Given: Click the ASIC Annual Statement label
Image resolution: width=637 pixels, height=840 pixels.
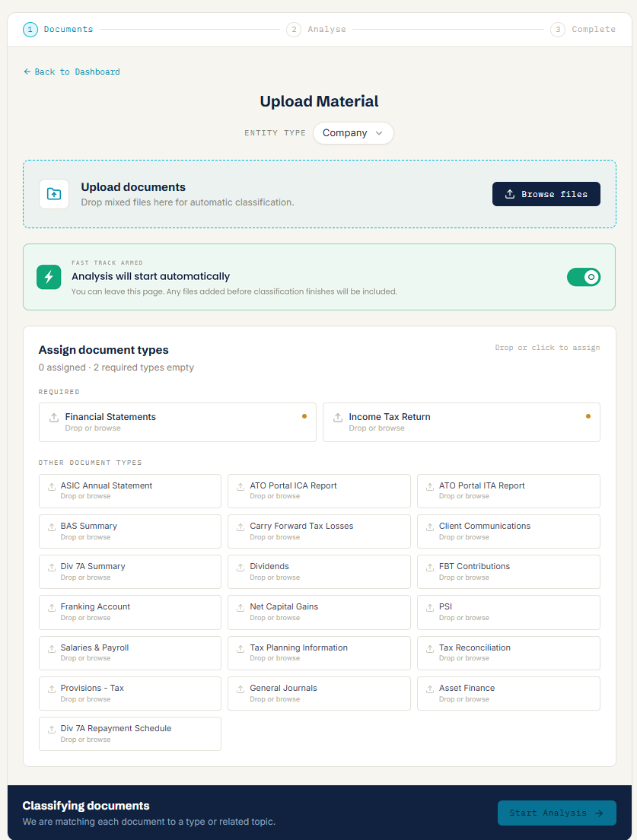Looking at the screenshot, I should tap(106, 485).
